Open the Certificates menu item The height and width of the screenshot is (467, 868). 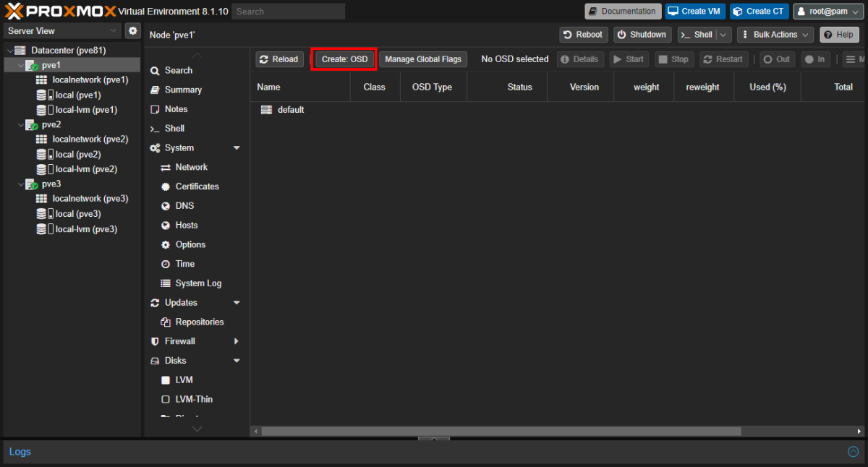pos(195,187)
